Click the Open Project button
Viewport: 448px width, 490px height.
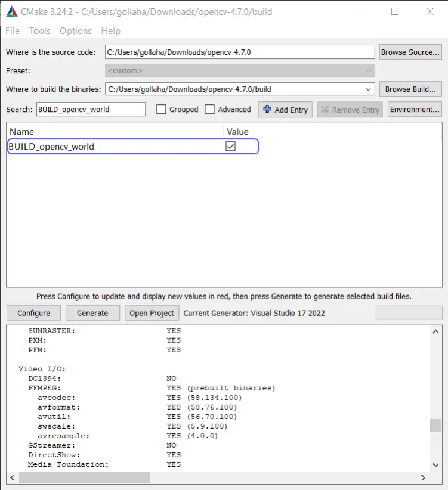152,313
